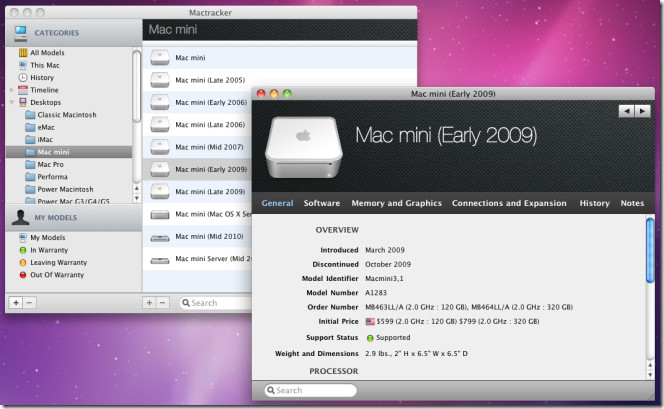The width and height of the screenshot is (664, 409).
Task: Focus the Mactracker main window search field
Action: coord(216,303)
